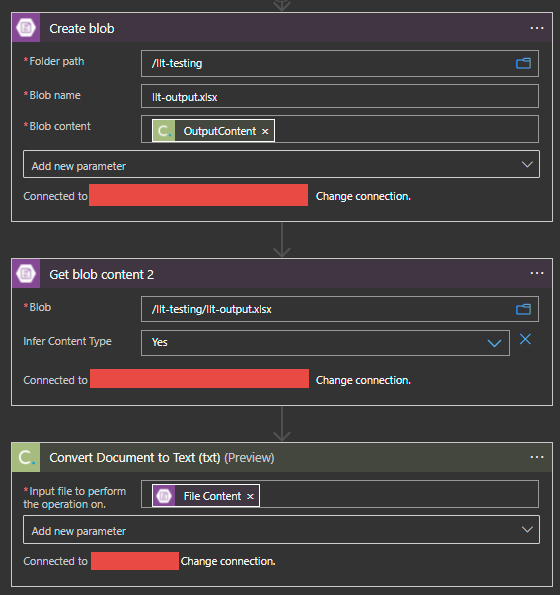Screen dimensions: 560x595
Task: Change connection for Get blob content 2
Action: pyautogui.click(x=363, y=380)
